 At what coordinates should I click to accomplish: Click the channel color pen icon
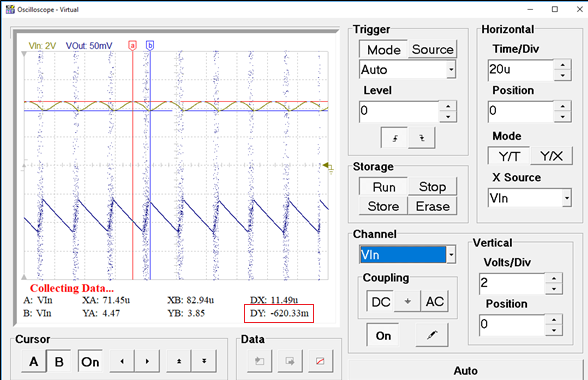click(432, 335)
